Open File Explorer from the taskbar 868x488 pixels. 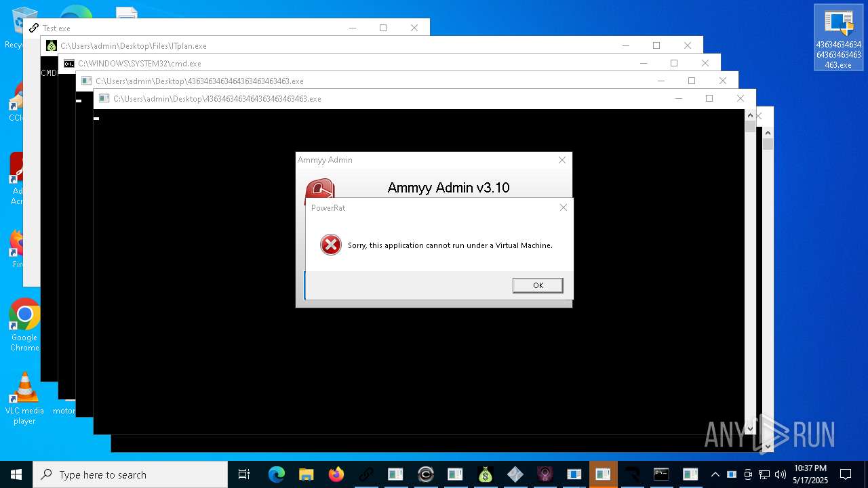[x=306, y=474]
